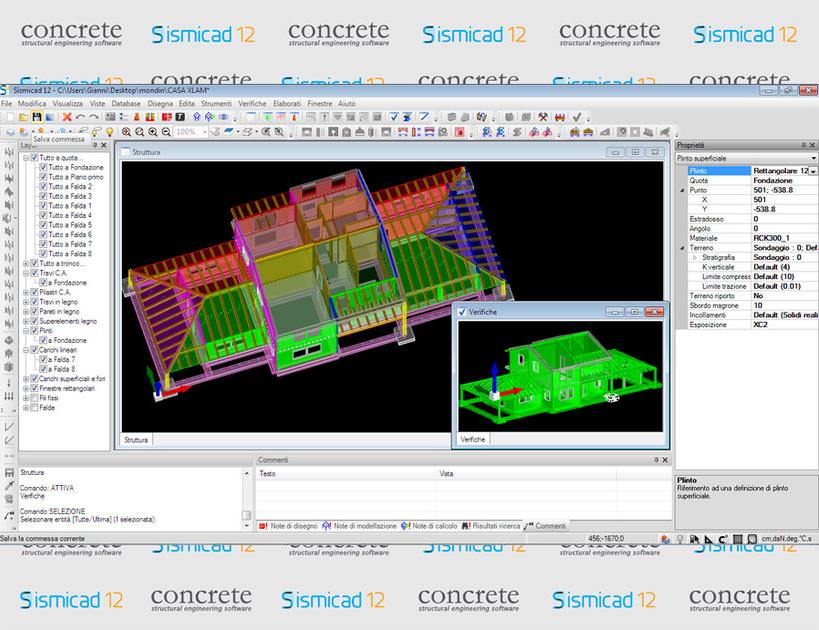Expand the Pilastri C.A. tree branch
Image resolution: width=819 pixels, height=630 pixels.
pos(25,291)
